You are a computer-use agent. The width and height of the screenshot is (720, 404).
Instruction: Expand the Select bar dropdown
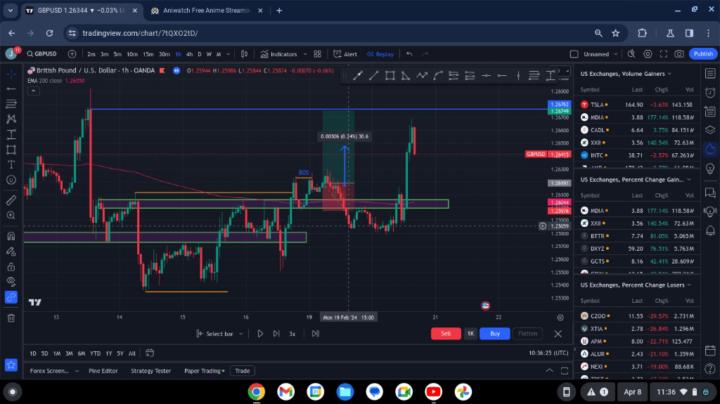pyautogui.click(x=241, y=334)
